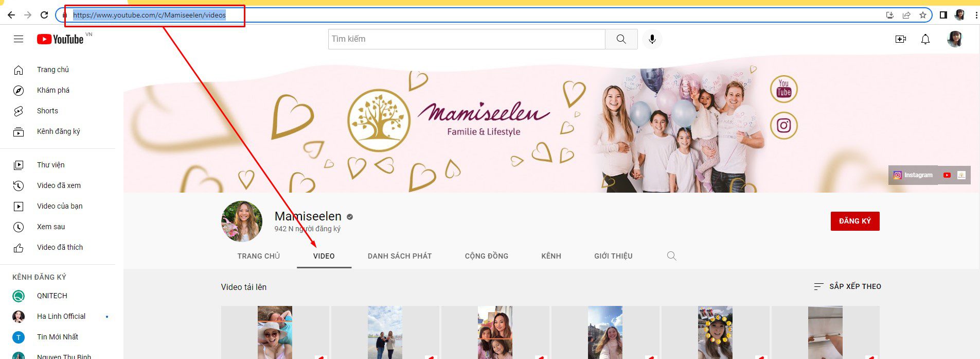This screenshot has height=359, width=980.
Task: Toggle the browser side panel icon
Action: click(943, 15)
